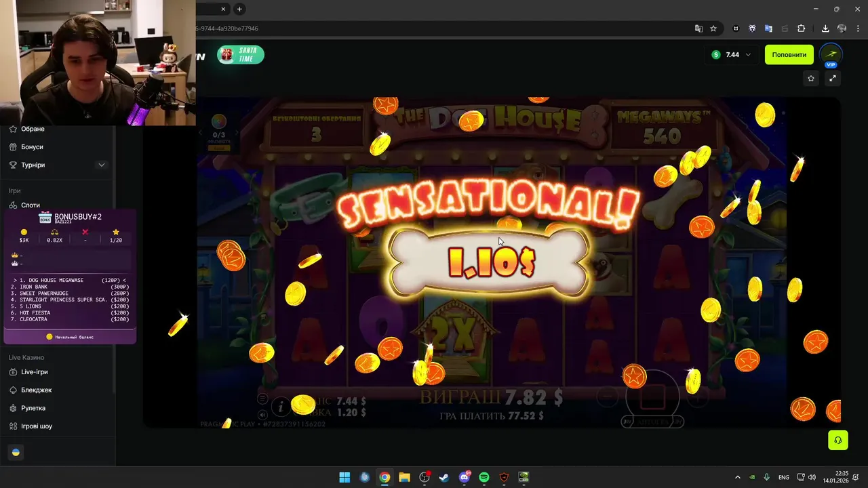Add game to favorites with star icon
This screenshot has width=868, height=488.
click(811, 79)
